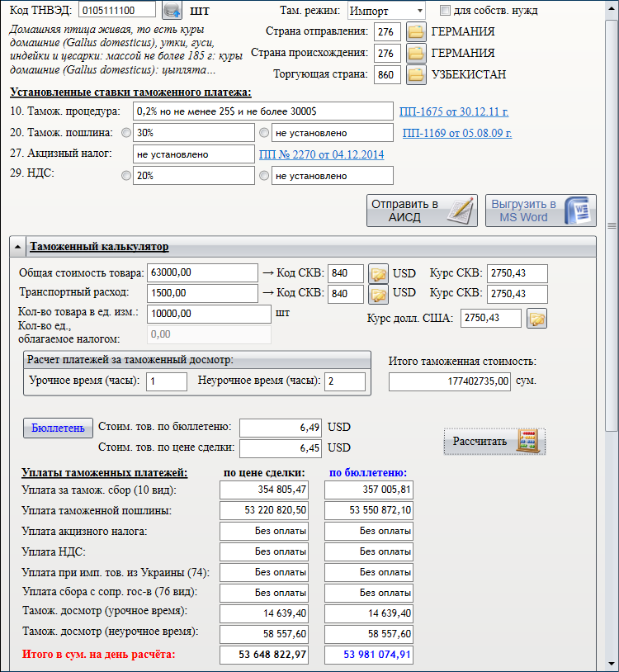Enable the для собств. нужд checkbox
This screenshot has height=672, width=619.
pos(445,10)
